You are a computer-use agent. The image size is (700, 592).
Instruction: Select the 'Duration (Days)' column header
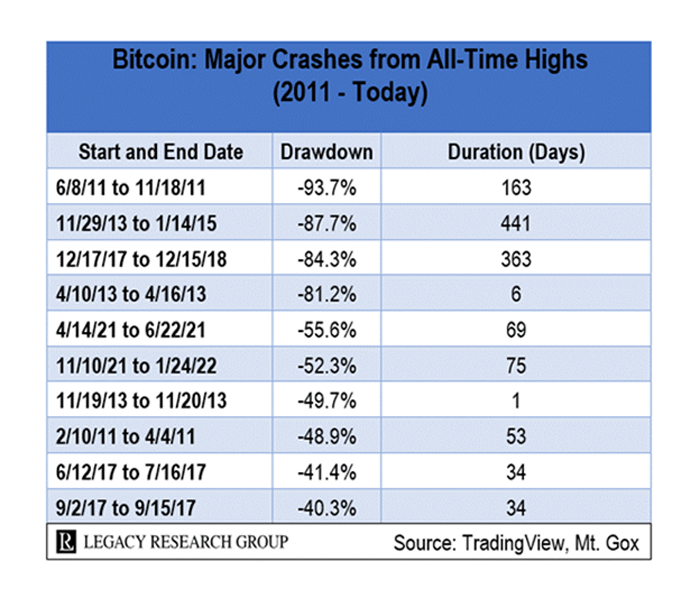(515, 153)
